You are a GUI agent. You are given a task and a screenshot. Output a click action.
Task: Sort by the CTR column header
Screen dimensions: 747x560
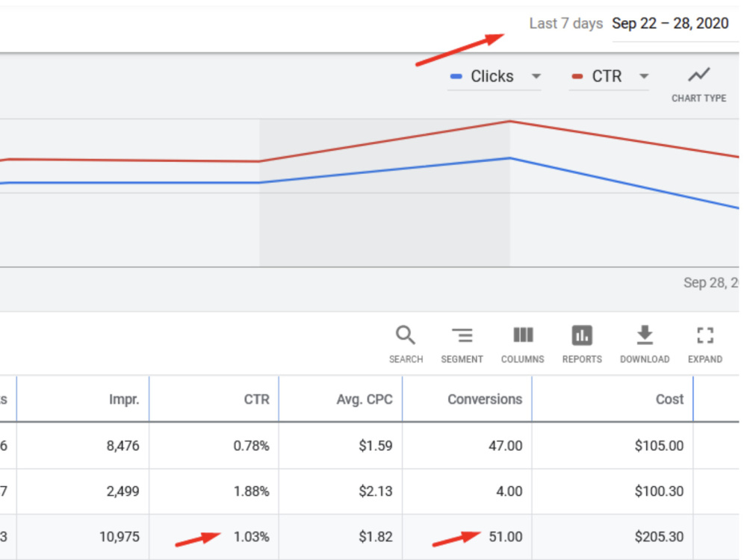(256, 399)
